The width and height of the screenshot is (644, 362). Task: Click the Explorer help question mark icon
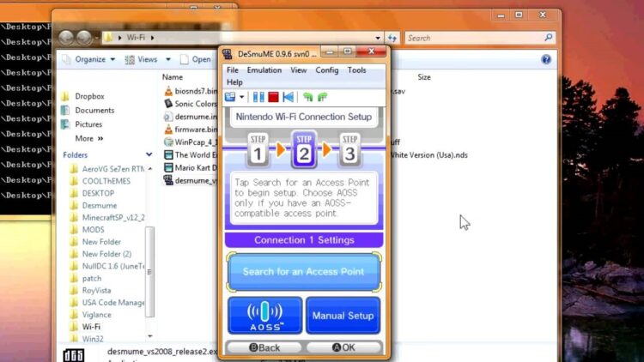click(x=546, y=59)
